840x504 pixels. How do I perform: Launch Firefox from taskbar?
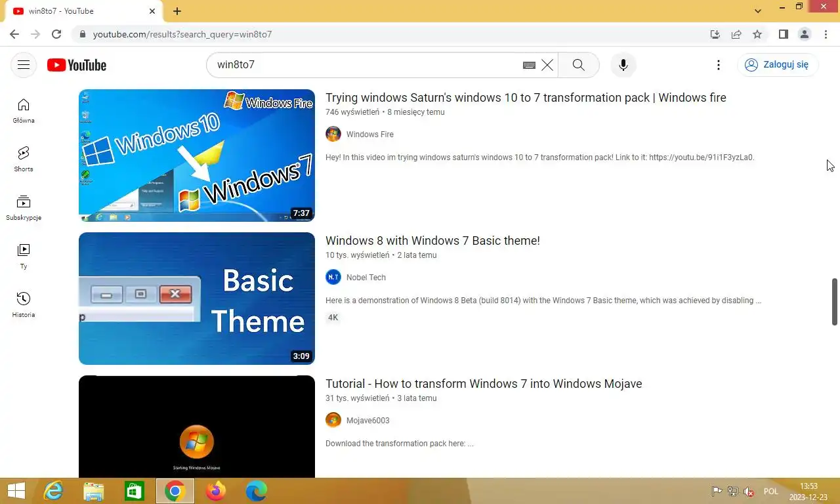click(215, 491)
